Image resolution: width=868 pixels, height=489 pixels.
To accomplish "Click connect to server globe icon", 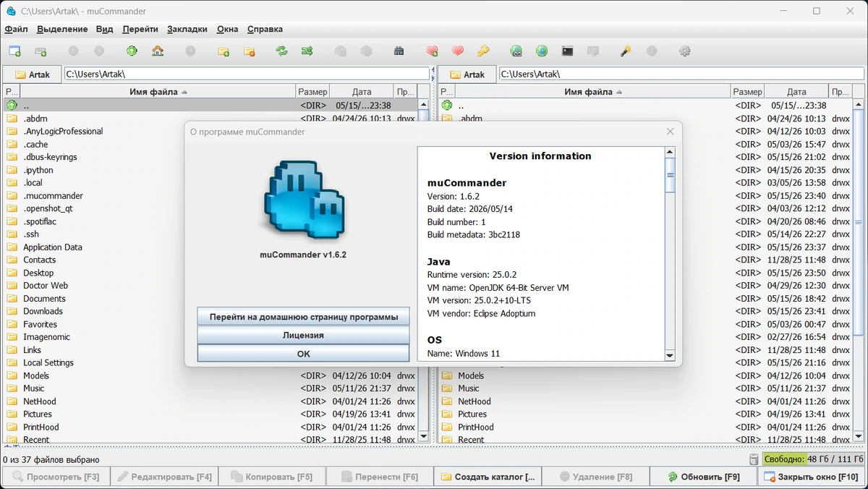I will (x=516, y=51).
